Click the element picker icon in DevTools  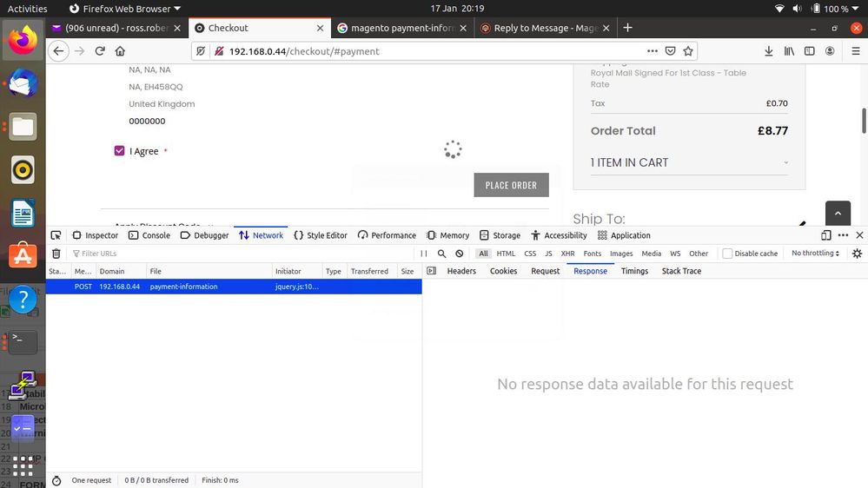coord(56,235)
